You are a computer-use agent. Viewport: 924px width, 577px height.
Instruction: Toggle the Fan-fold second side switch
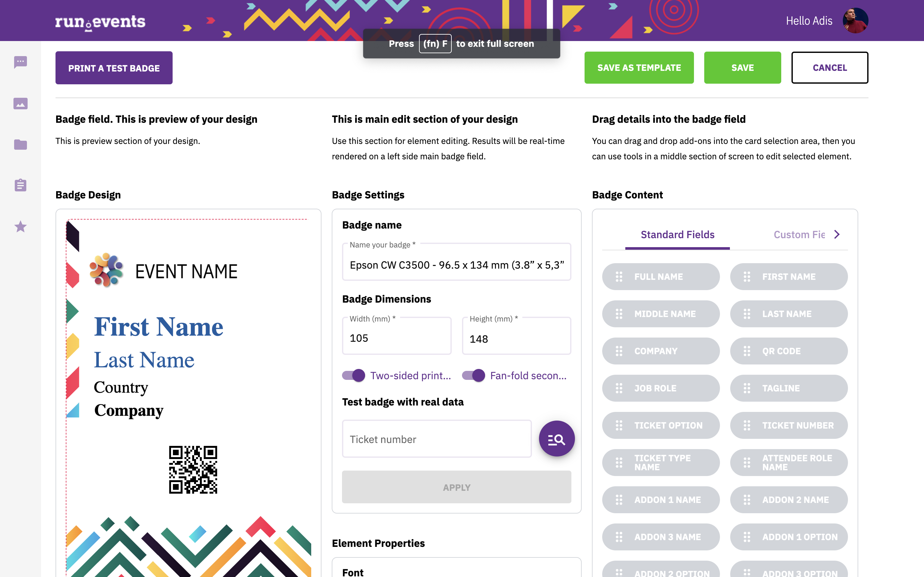[474, 375]
